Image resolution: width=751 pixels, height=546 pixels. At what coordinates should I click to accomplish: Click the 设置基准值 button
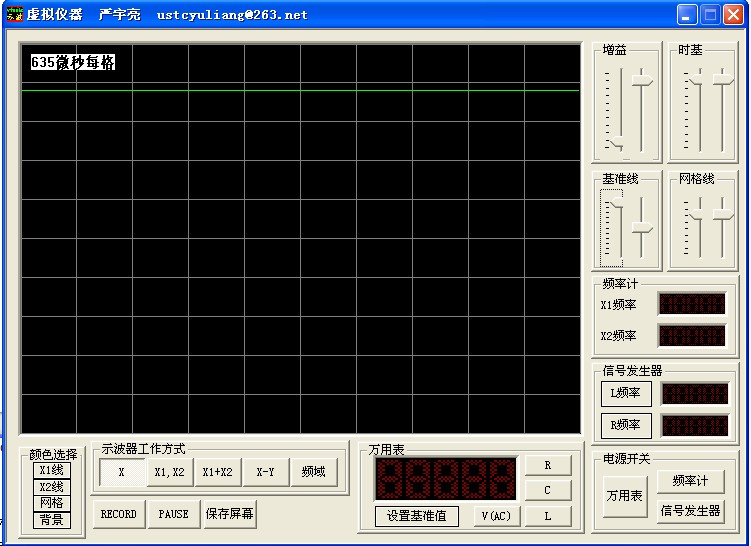(416, 516)
